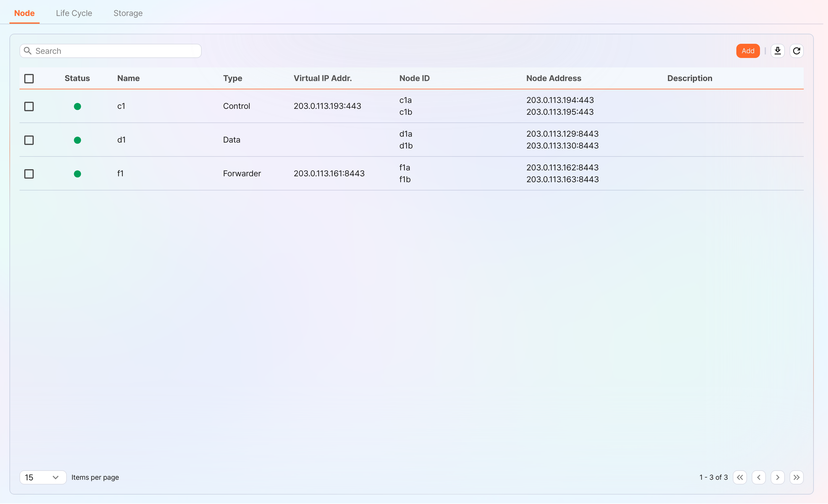This screenshot has width=828, height=504.
Task: Click node ID d1b
Action: click(x=406, y=146)
